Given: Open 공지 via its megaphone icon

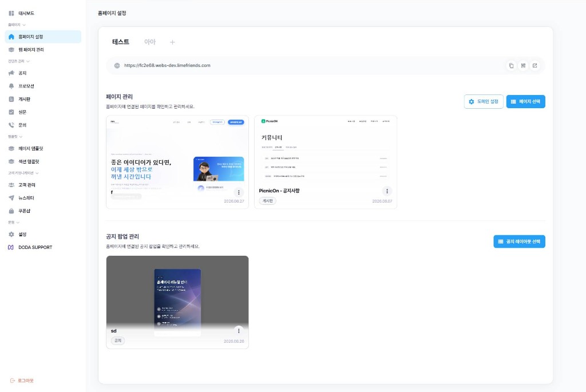Looking at the screenshot, I should click(11, 73).
